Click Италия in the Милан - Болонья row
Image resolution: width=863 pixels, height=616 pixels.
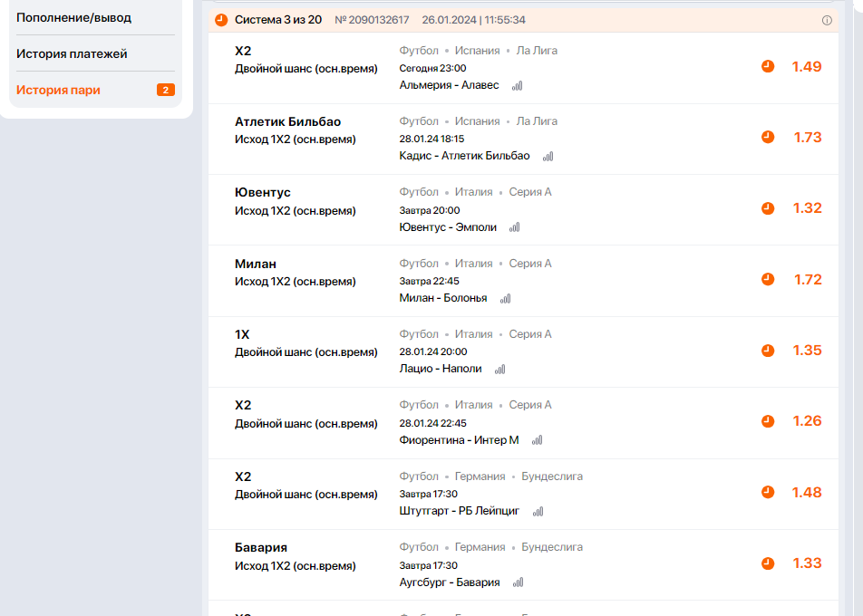[x=473, y=264]
